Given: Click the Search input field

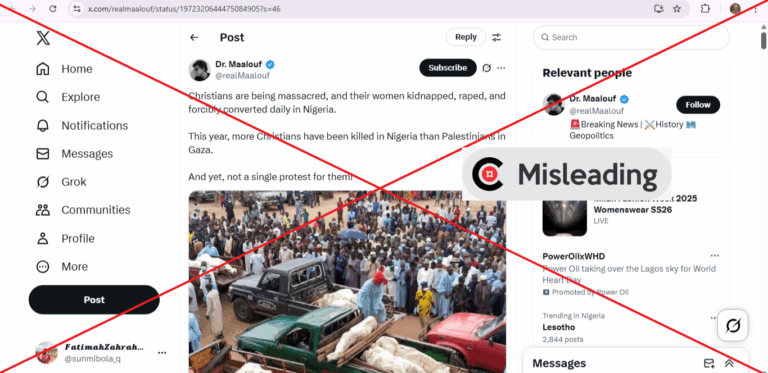Looking at the screenshot, I should pyautogui.click(x=631, y=37).
